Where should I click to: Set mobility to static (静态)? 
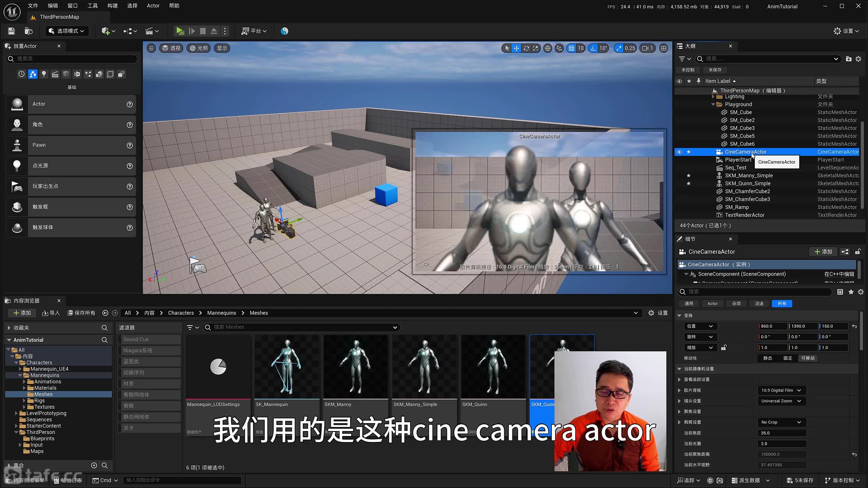pos(768,358)
